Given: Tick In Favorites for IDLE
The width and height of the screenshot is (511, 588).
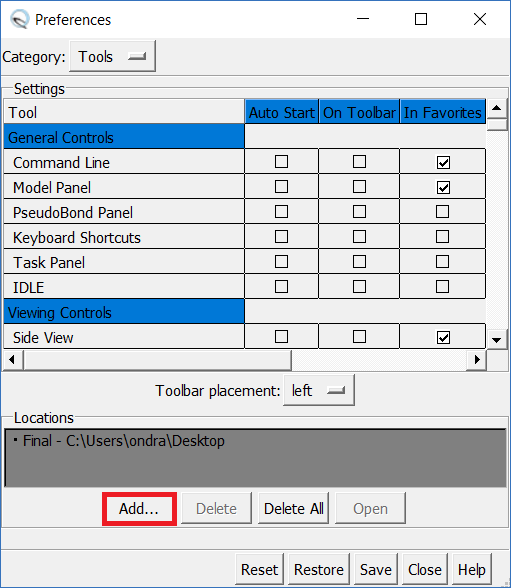Looking at the screenshot, I should (443, 287).
